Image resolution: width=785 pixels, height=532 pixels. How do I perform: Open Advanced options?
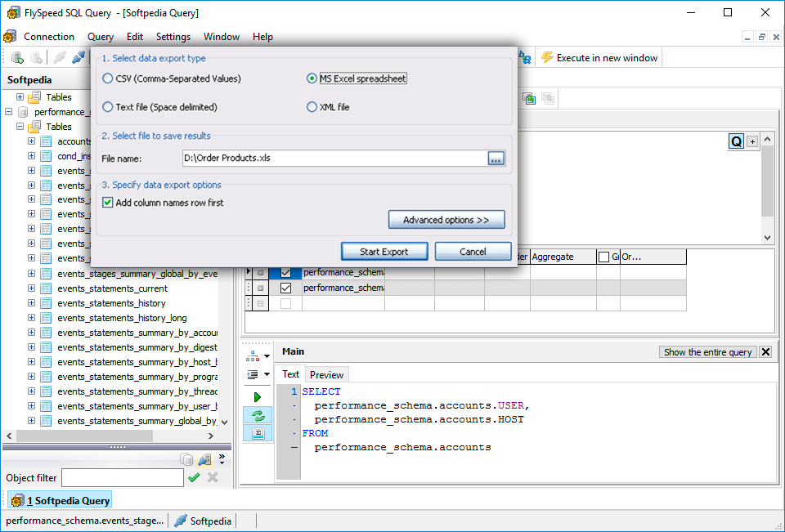pyautogui.click(x=446, y=219)
